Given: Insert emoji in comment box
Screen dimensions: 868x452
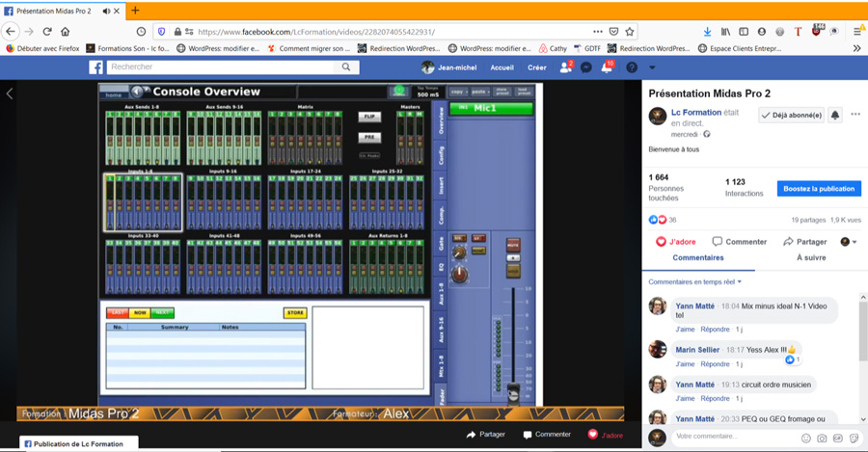Looking at the screenshot, I should click(x=806, y=439).
